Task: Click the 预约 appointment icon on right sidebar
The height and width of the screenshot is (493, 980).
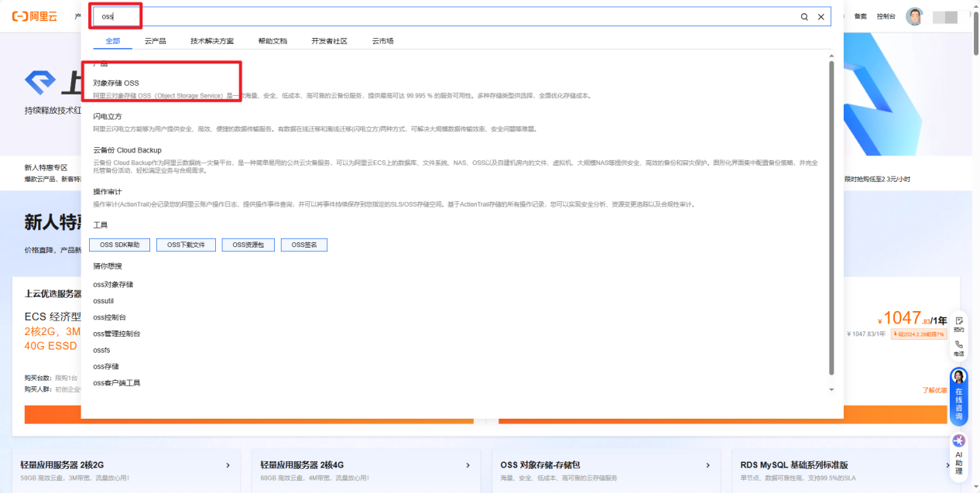Action: pos(959,324)
